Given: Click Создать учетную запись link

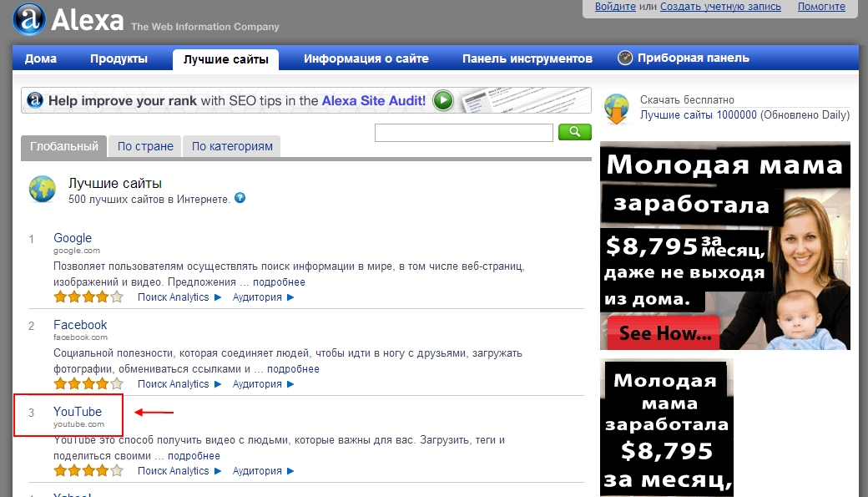Looking at the screenshot, I should pyautogui.click(x=720, y=7).
